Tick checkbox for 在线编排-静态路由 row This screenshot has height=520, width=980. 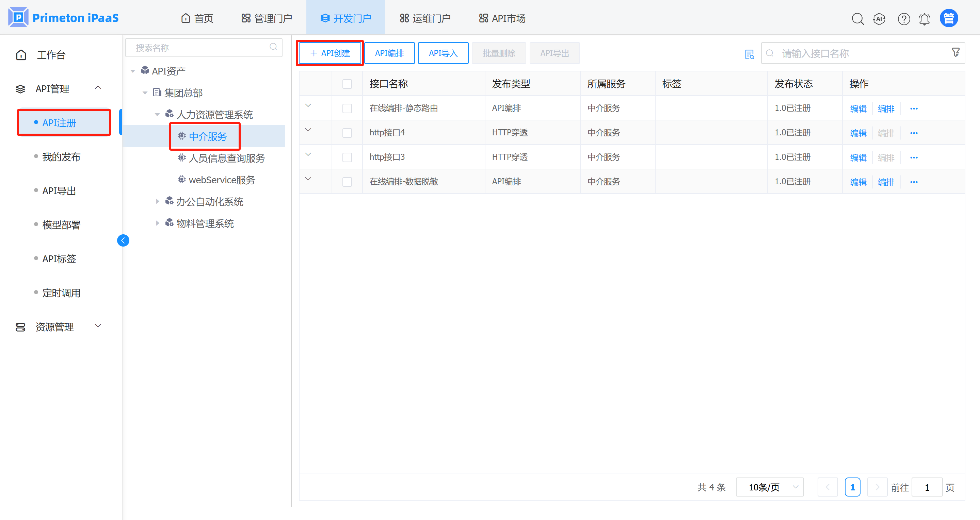coord(347,108)
